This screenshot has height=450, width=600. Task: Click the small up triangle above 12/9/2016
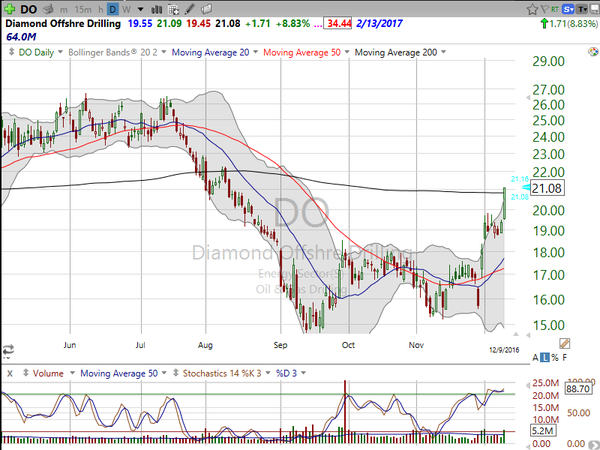point(515,334)
